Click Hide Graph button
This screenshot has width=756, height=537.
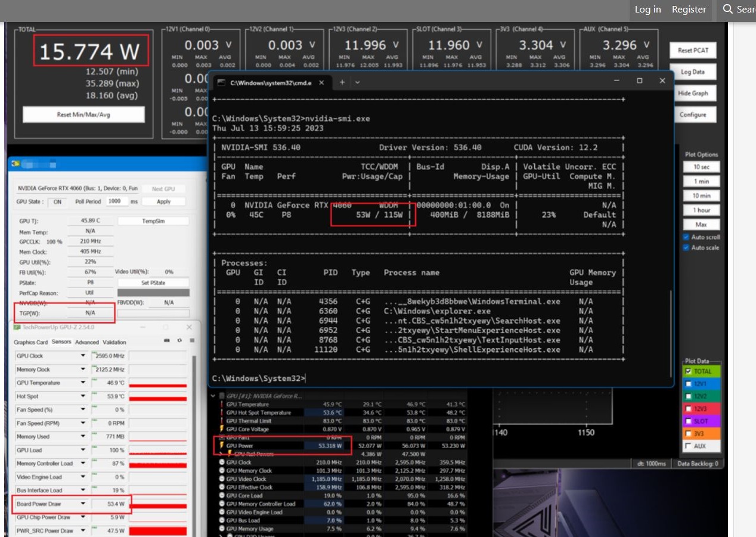pos(693,93)
